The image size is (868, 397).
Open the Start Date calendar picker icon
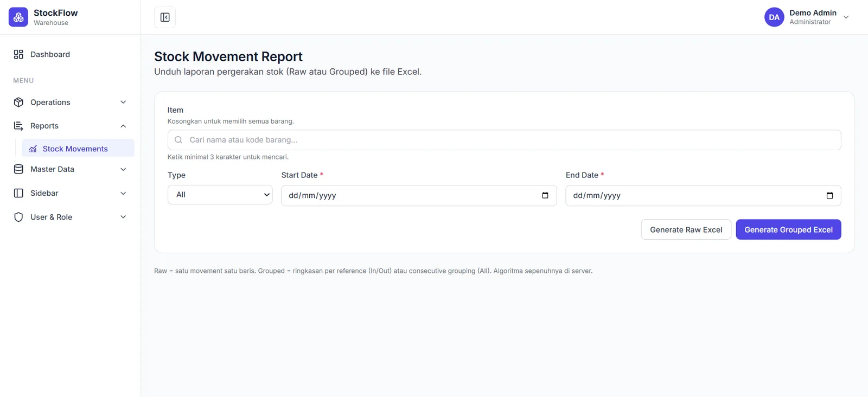[x=545, y=195]
